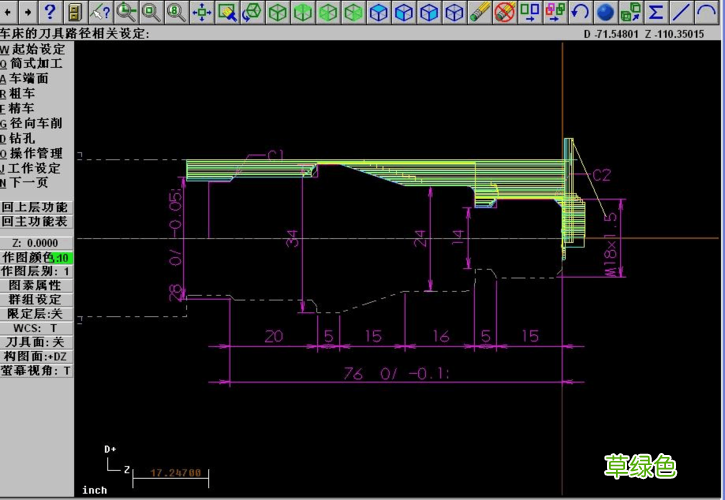Toggle the 刀具面:关 setting
725x500 pixels.
pyautogui.click(x=36, y=342)
